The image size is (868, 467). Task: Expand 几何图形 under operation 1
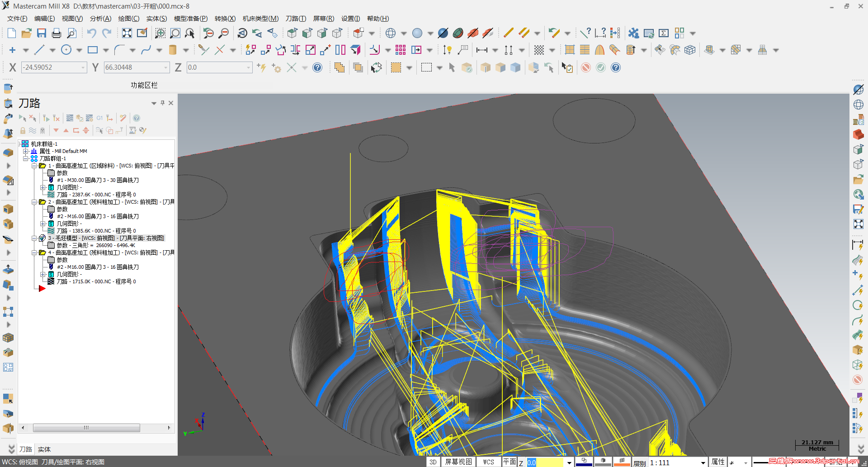pyautogui.click(x=43, y=187)
